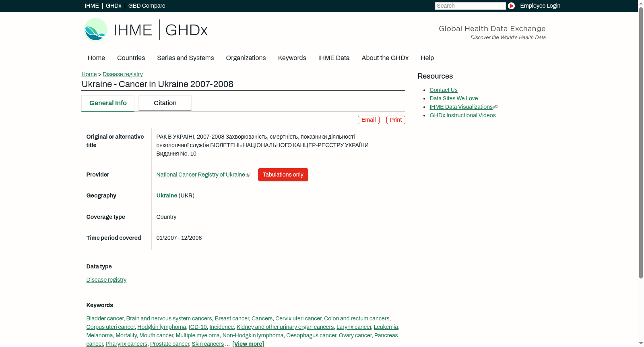The image size is (644, 347).
Task: Switch to the Citation tab
Action: click(165, 103)
